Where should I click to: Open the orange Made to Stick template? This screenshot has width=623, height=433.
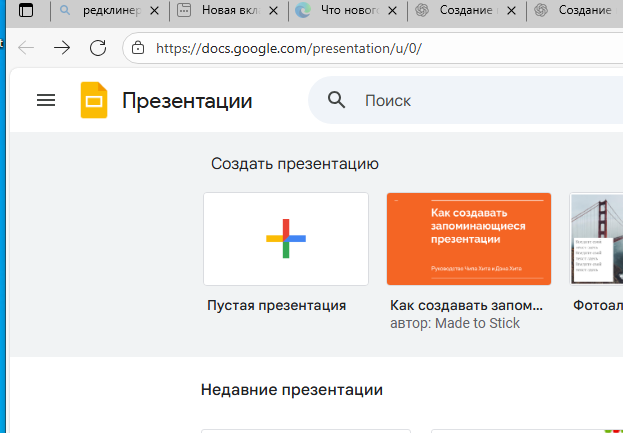[x=469, y=239]
